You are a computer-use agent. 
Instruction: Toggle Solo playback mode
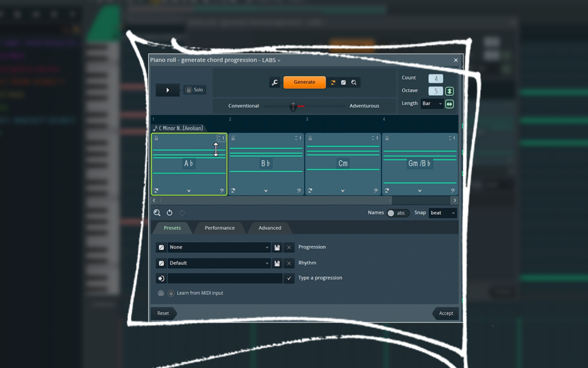[189, 90]
